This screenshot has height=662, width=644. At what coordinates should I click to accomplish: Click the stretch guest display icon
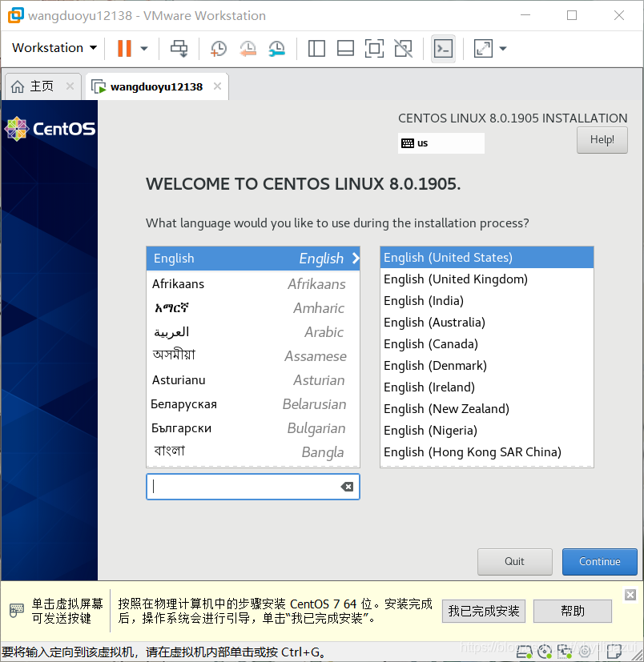click(x=483, y=48)
